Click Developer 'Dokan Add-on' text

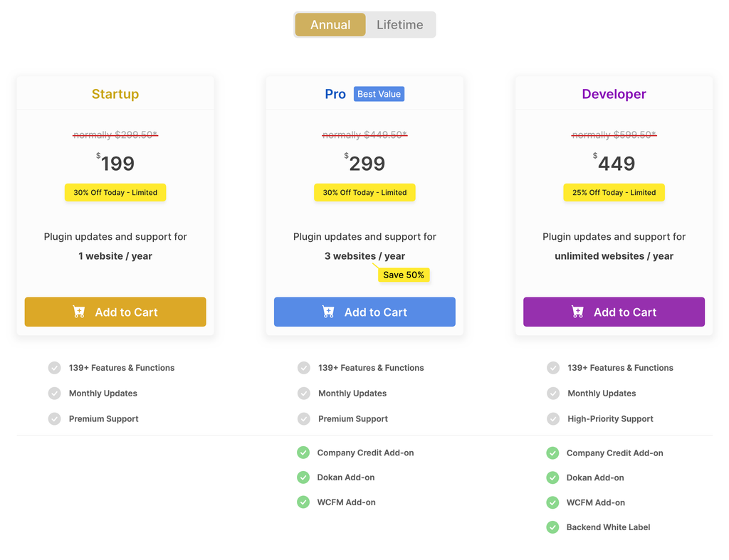(x=595, y=477)
